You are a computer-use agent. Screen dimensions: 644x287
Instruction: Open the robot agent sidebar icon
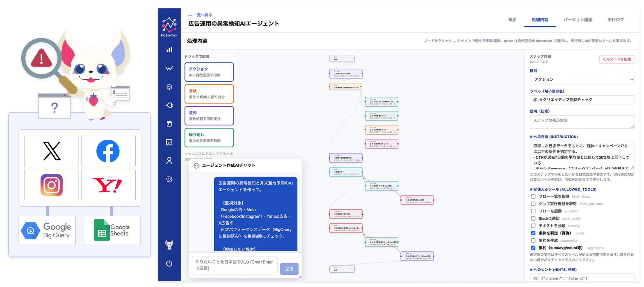point(169,87)
